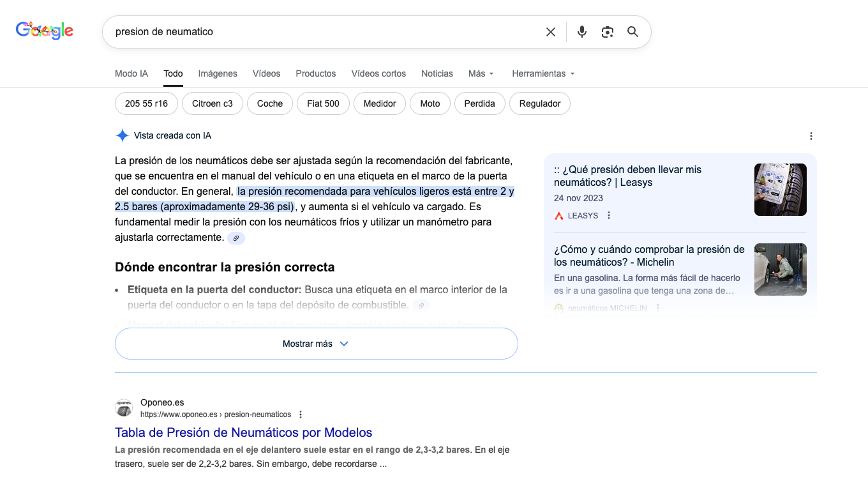Click the Michelin tire pressure article thumbnail
The width and height of the screenshot is (868, 479).
pos(780,270)
